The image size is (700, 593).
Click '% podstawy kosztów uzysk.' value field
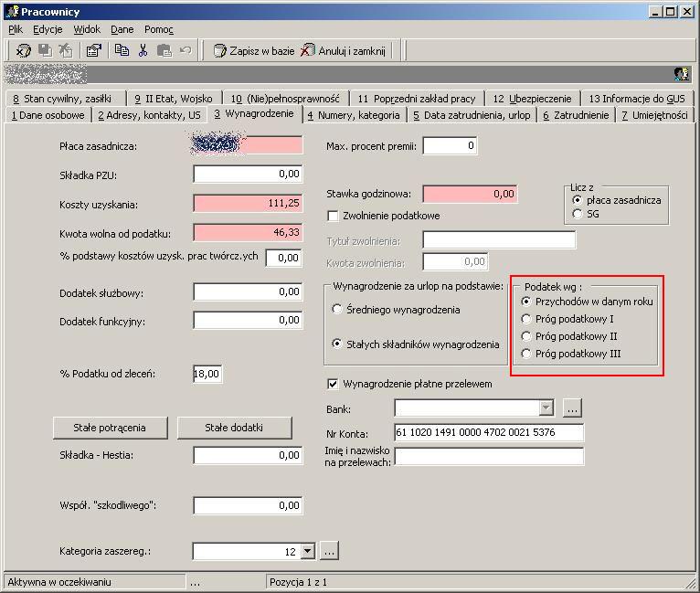[283, 258]
